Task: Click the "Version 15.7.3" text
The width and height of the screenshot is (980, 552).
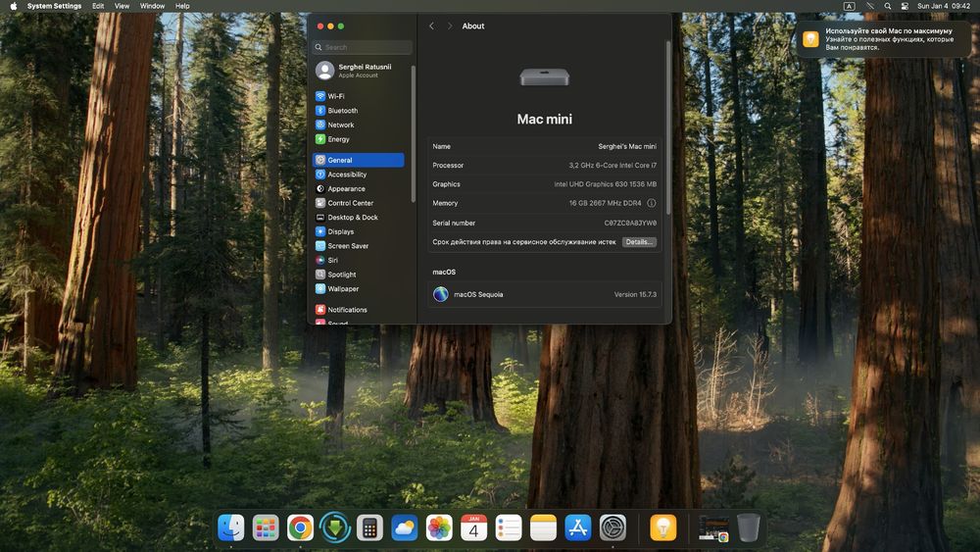Action: pyautogui.click(x=635, y=294)
